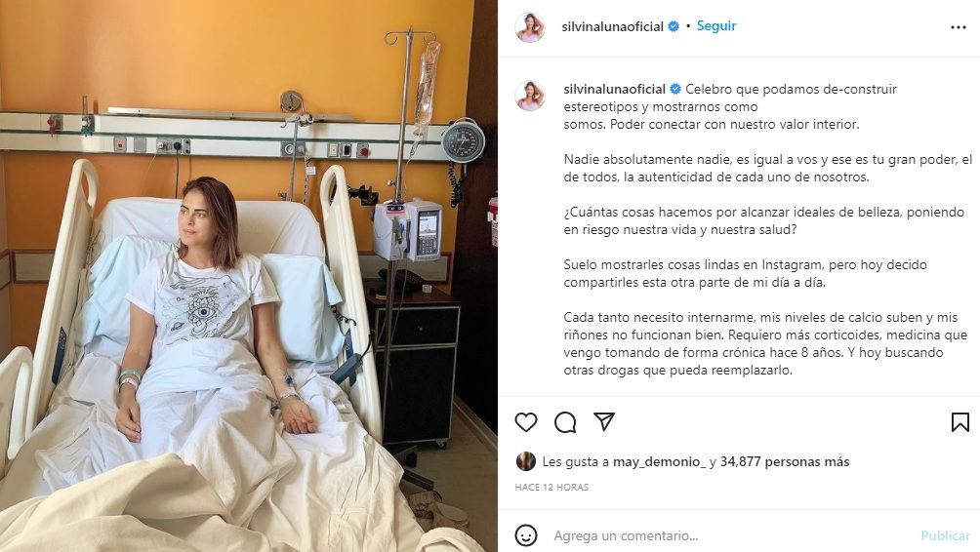Click the Publicar button
The height and width of the screenshot is (552, 980).
coord(945,535)
